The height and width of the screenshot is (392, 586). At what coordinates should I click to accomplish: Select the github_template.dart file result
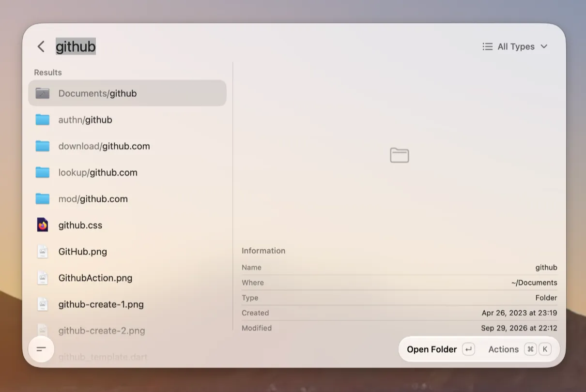[x=127, y=357]
